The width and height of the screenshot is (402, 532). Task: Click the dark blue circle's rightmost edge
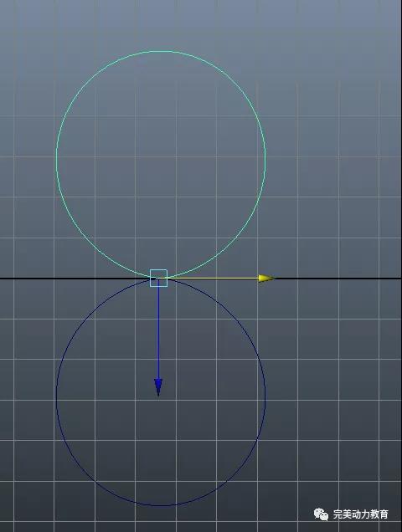click(x=265, y=394)
